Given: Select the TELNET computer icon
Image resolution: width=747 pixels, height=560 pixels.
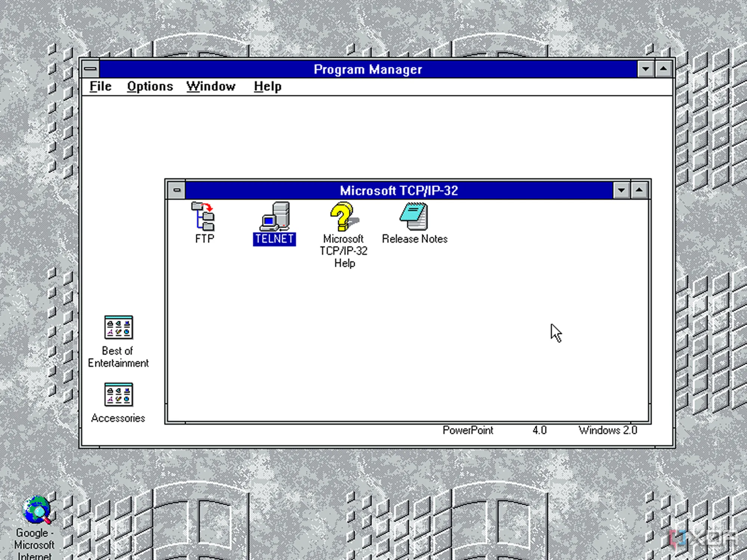Looking at the screenshot, I should [x=275, y=216].
